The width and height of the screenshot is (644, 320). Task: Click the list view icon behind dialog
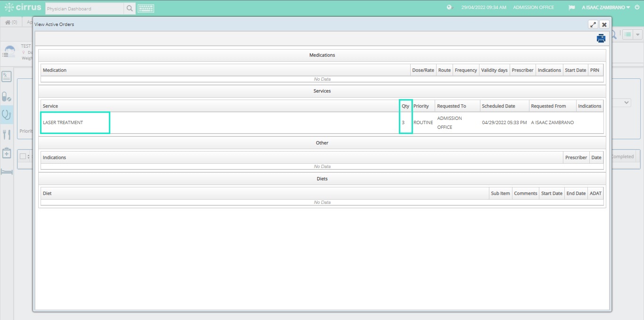627,34
